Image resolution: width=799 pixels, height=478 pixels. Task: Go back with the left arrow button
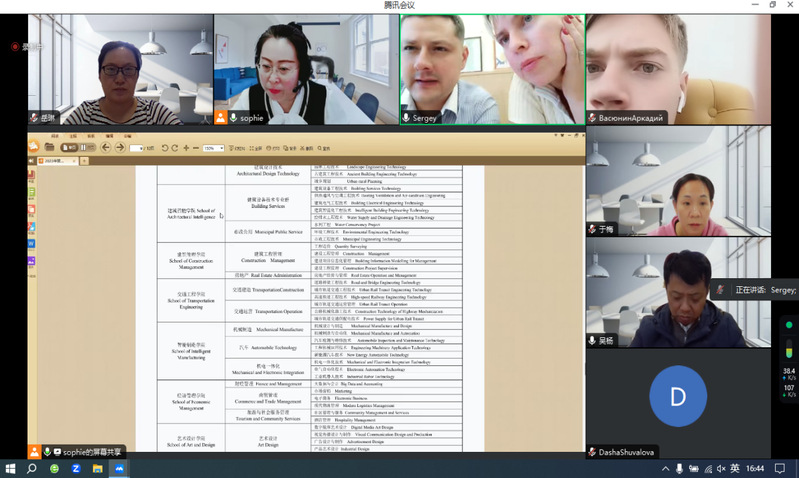click(x=105, y=147)
